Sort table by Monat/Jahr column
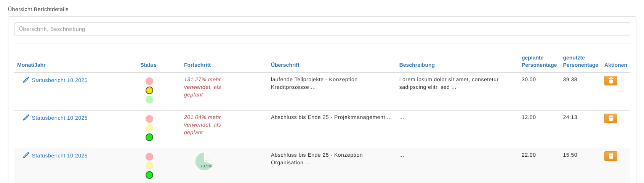Viewport: 644px width, 183px height. (x=31, y=65)
